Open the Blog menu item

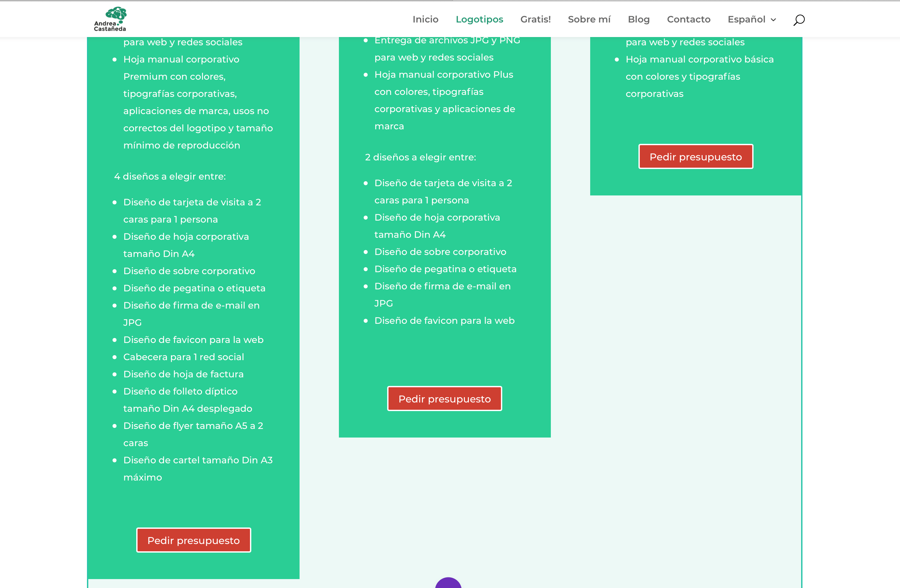639,19
